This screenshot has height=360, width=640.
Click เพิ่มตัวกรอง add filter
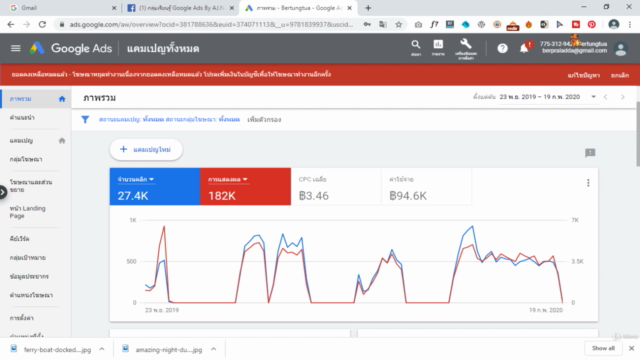tap(264, 120)
